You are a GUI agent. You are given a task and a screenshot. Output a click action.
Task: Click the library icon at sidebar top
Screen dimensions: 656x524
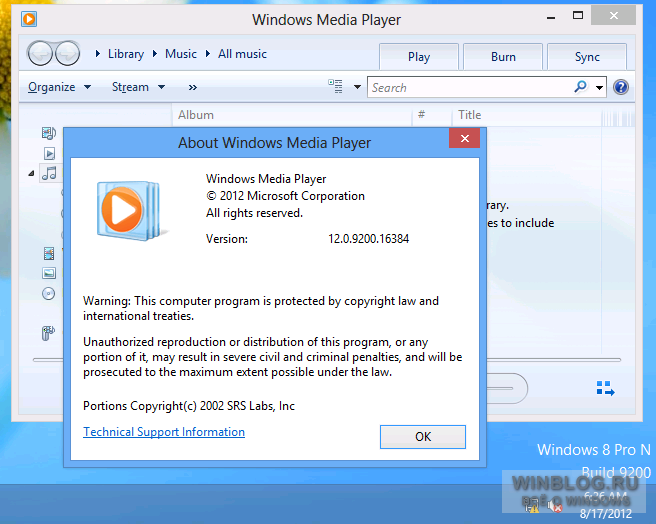coord(49,133)
